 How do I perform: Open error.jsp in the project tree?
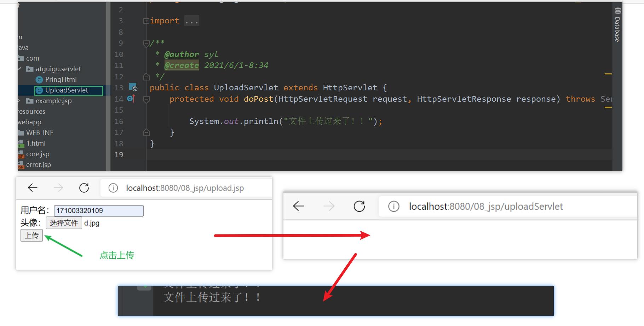39,165
